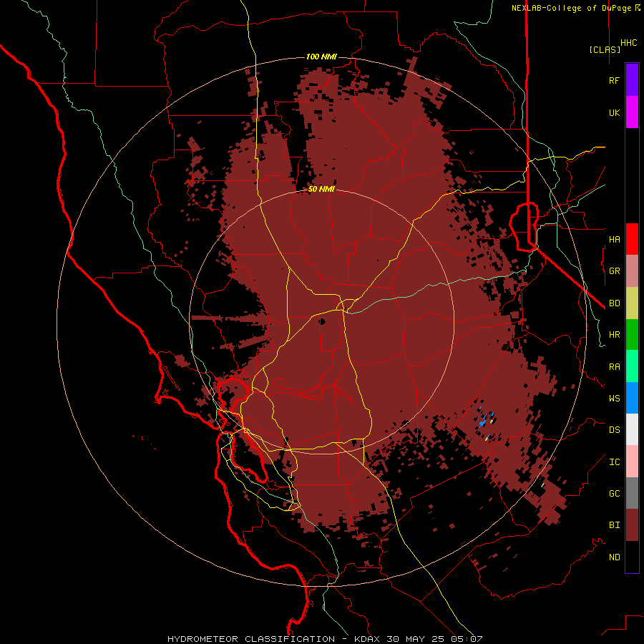Click the ND legend label
The width and height of the screenshot is (644, 644).
[x=614, y=557]
